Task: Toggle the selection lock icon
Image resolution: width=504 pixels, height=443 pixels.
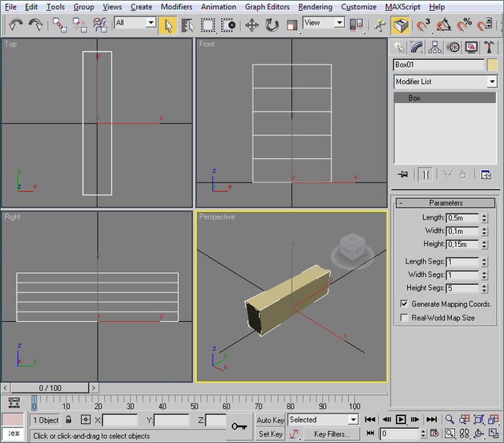Action: [69, 420]
